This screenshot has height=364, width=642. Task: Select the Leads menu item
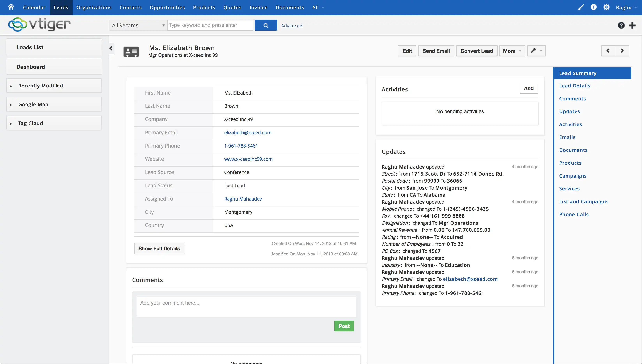point(61,7)
